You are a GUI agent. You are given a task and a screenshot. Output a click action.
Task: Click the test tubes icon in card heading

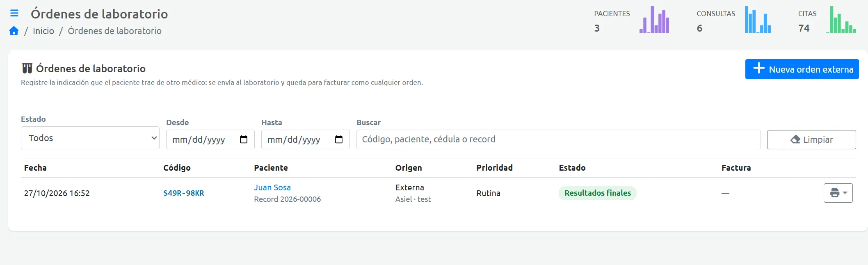(x=27, y=69)
